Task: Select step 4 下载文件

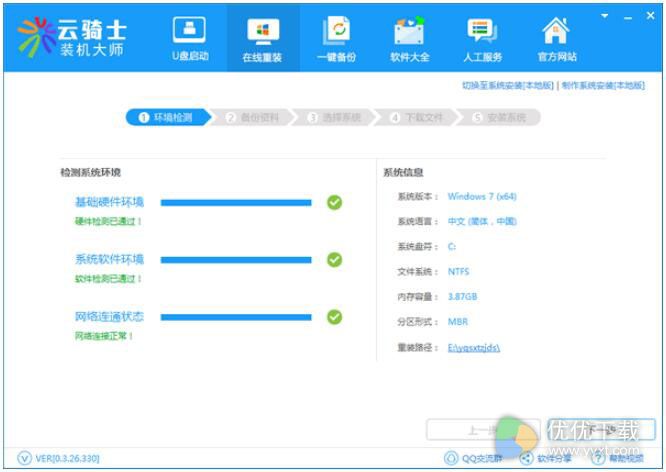Action: pyautogui.click(x=417, y=117)
